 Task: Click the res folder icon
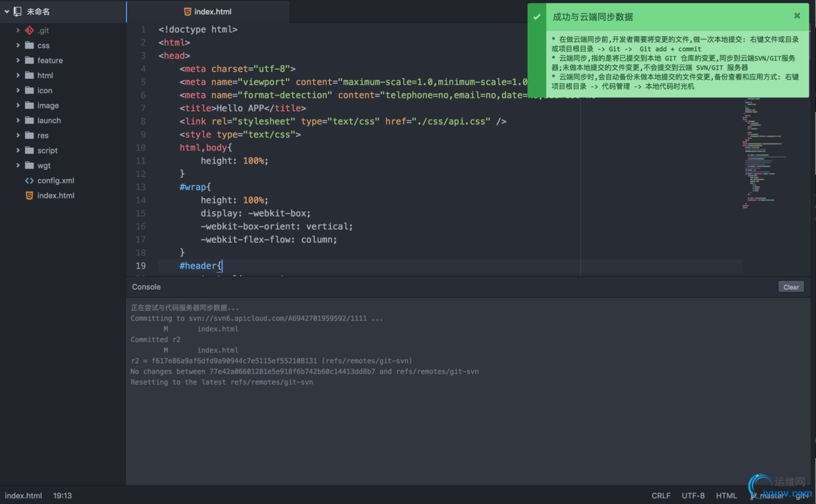29,136
